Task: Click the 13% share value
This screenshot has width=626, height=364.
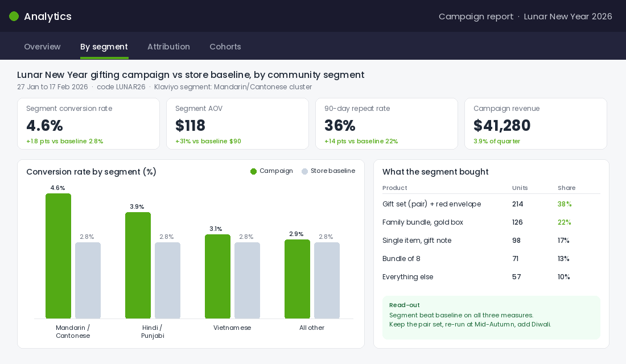Action: (563, 259)
